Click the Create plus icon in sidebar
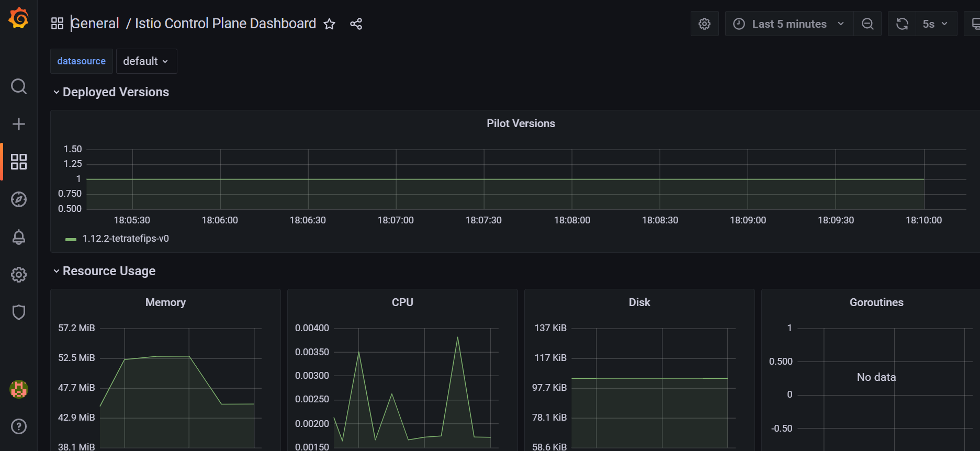 (x=19, y=124)
